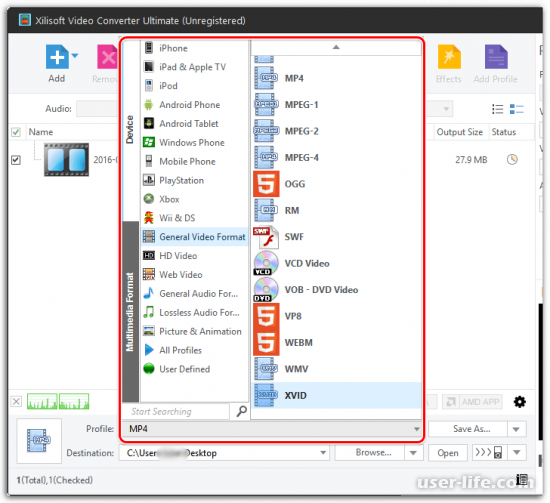Click the Status column header
This screenshot has height=503, width=550.
(x=504, y=132)
